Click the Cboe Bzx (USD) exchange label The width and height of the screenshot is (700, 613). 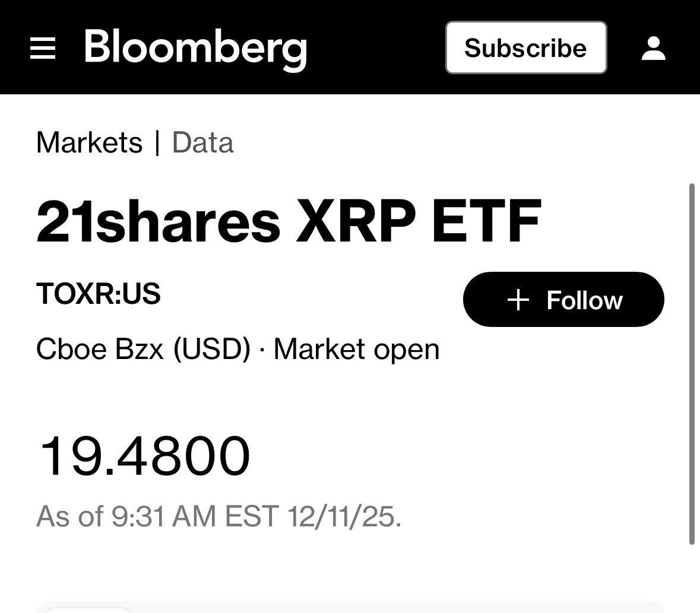pos(143,349)
